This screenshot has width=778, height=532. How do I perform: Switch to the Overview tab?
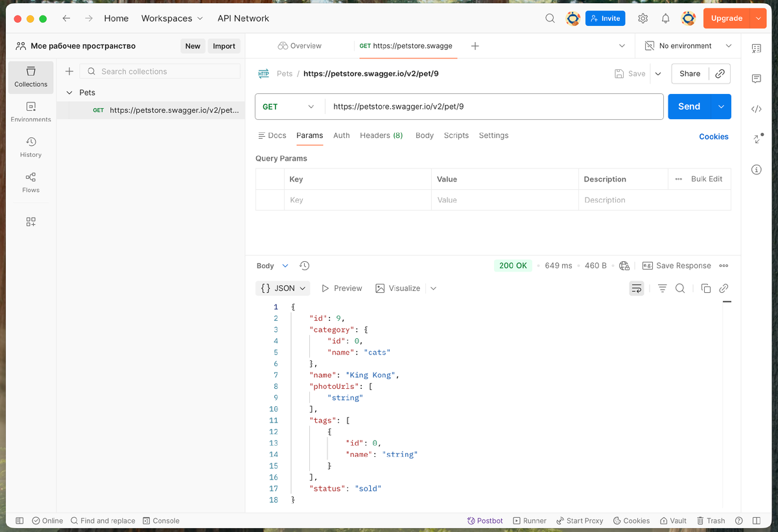point(300,46)
